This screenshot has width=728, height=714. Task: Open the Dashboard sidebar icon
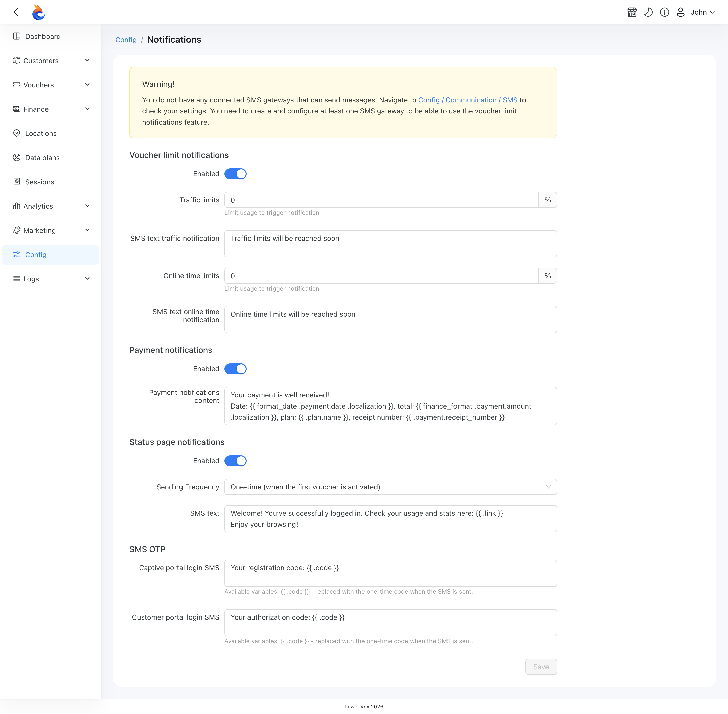coord(16,36)
